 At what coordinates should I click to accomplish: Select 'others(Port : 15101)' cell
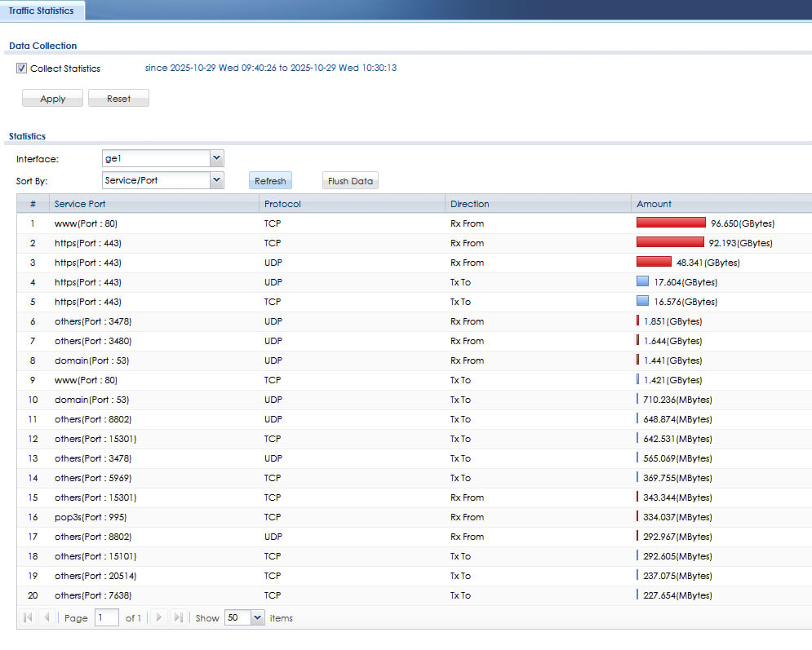[x=95, y=556]
